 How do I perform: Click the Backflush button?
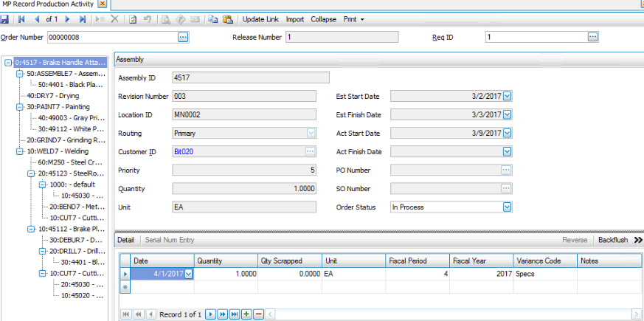[x=612, y=240]
